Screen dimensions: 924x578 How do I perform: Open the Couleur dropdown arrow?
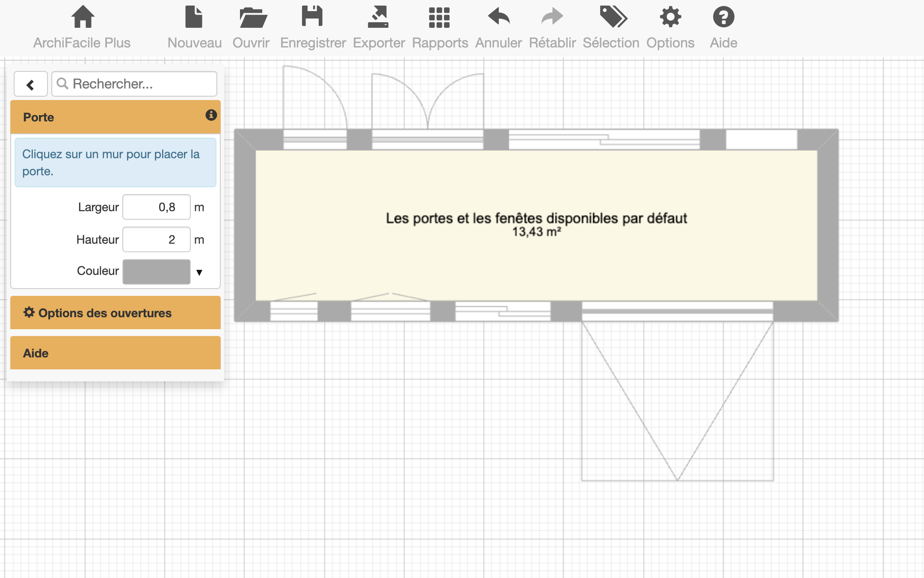(199, 272)
